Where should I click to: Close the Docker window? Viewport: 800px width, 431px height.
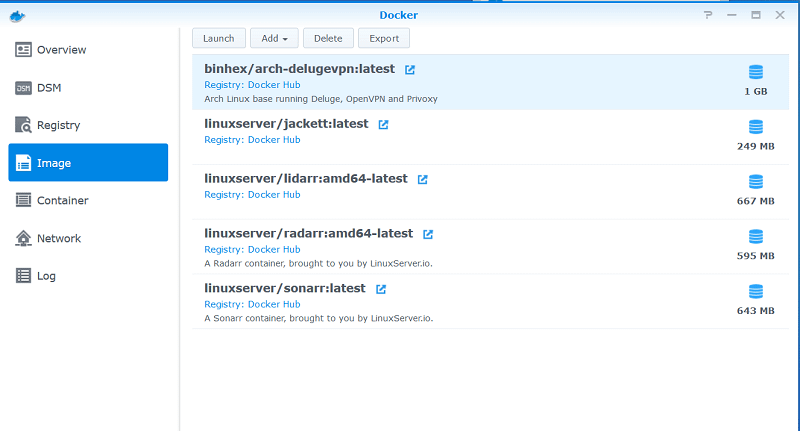pyautogui.click(x=780, y=15)
